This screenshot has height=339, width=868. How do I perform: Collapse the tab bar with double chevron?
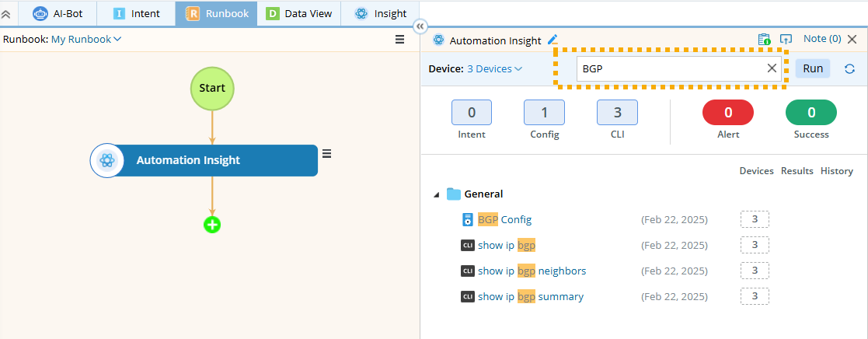[6, 14]
